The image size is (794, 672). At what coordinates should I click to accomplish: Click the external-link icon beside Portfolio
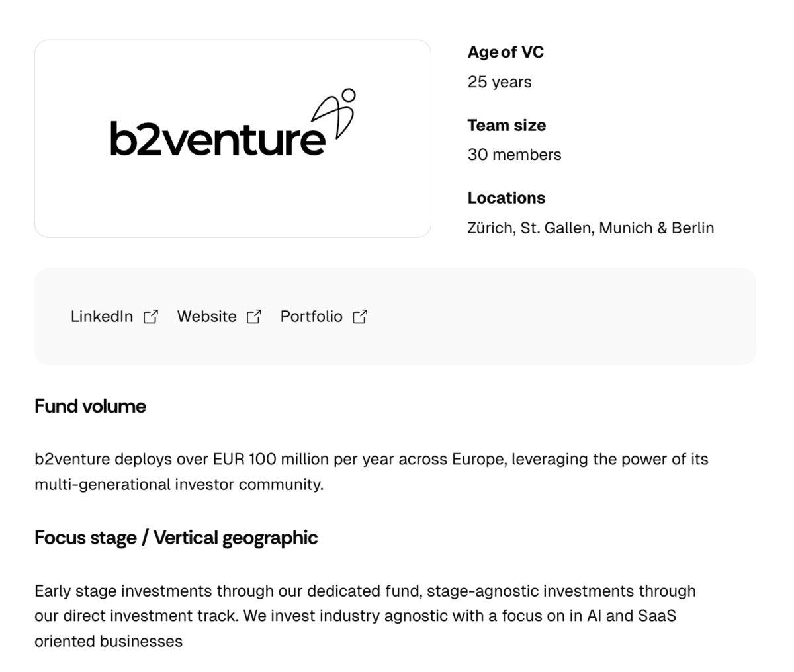click(x=360, y=317)
